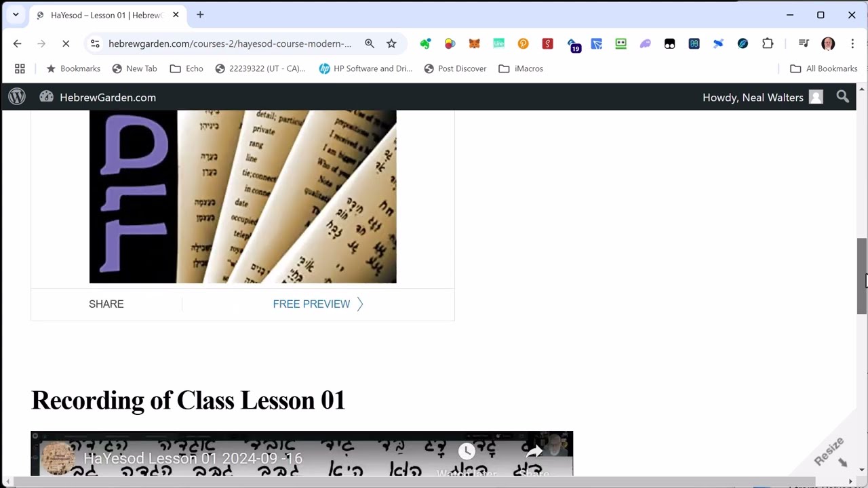
Task: Open the Evernote elephant extension
Action: coord(425,43)
